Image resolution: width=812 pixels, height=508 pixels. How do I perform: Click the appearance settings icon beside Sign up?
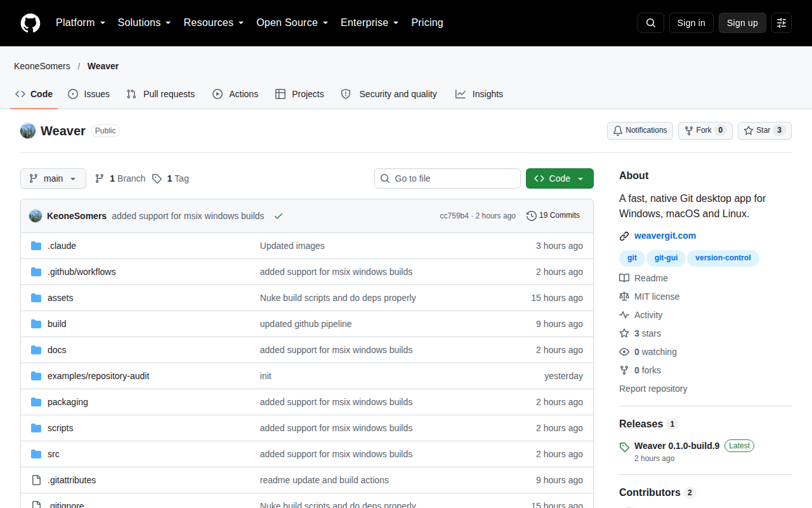click(x=782, y=23)
